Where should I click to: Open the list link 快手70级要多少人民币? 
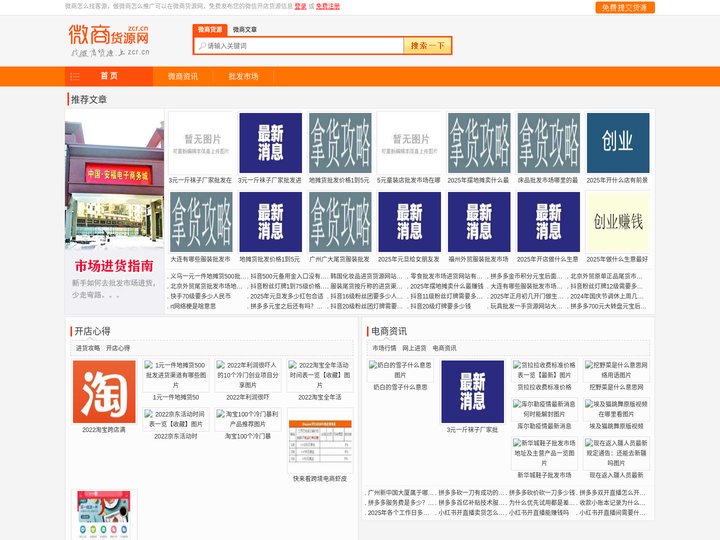point(201,296)
